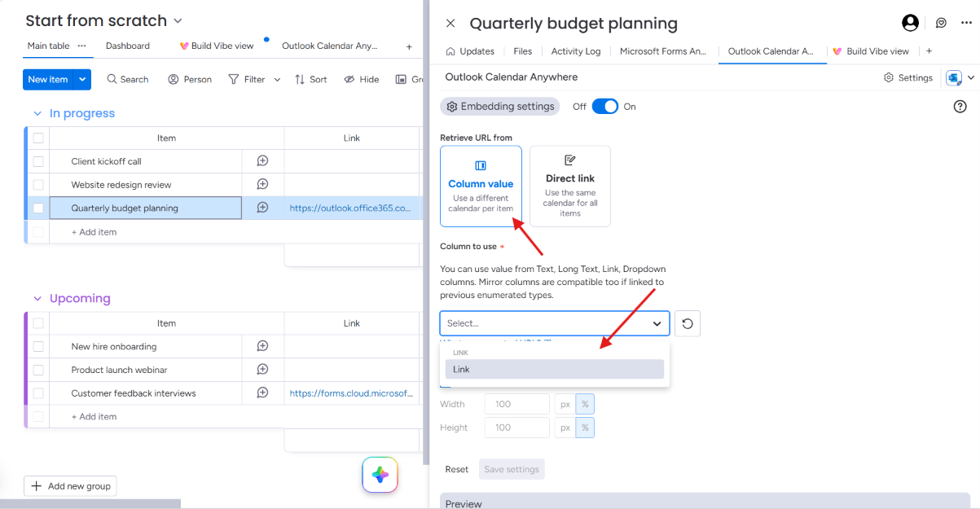
Task: Click the Reset button
Action: point(456,469)
